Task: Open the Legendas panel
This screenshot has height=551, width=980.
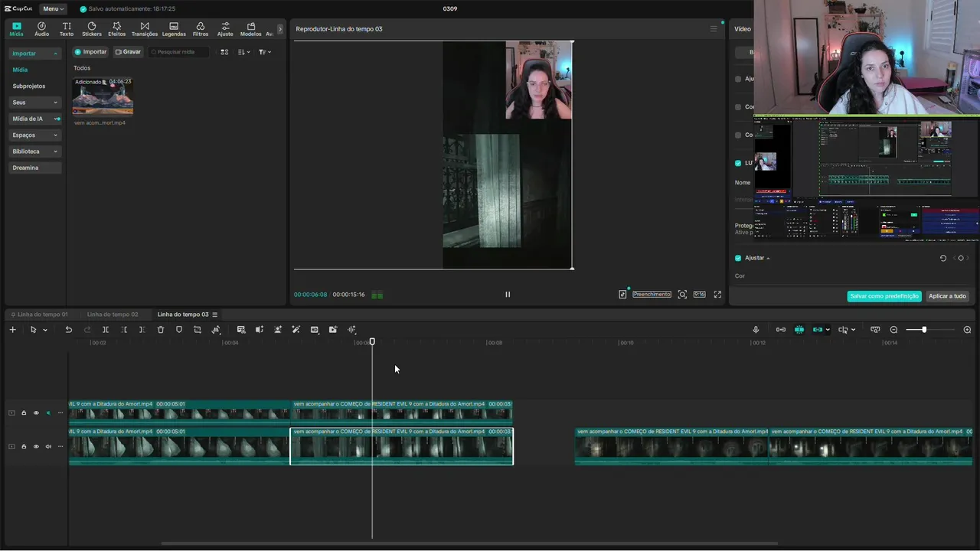Action: (174, 29)
